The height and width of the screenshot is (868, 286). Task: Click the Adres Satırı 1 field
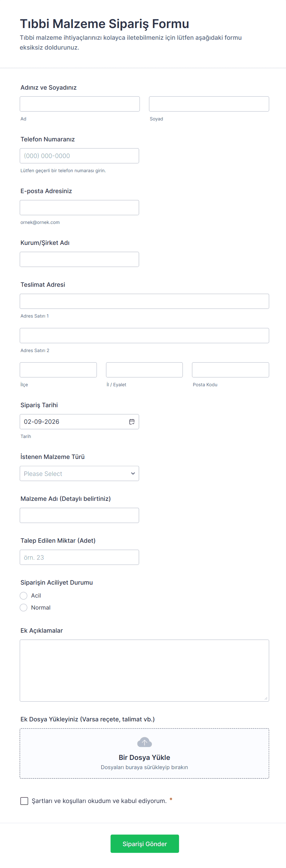(144, 301)
